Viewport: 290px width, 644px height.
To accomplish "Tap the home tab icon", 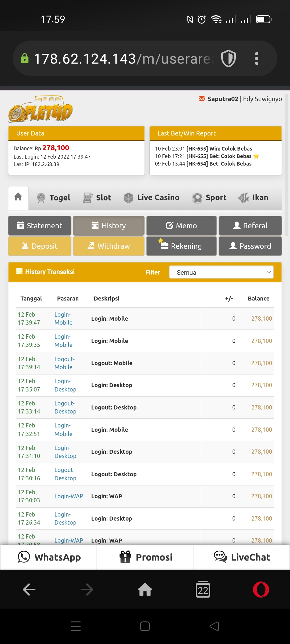I will coord(18,197).
